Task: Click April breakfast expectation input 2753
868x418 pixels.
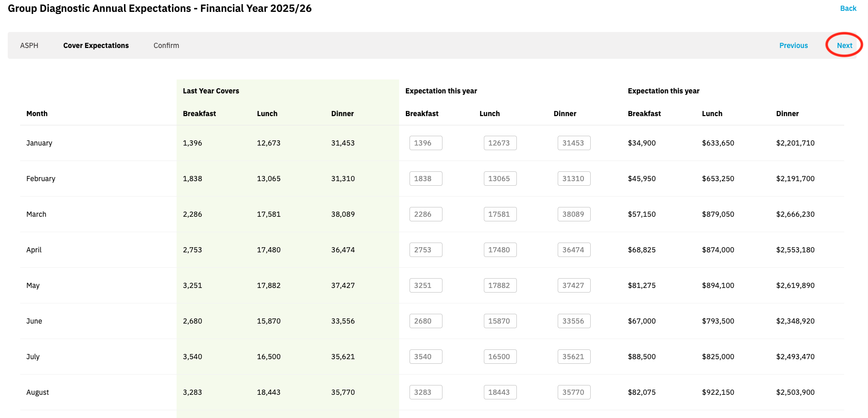Action: point(425,250)
